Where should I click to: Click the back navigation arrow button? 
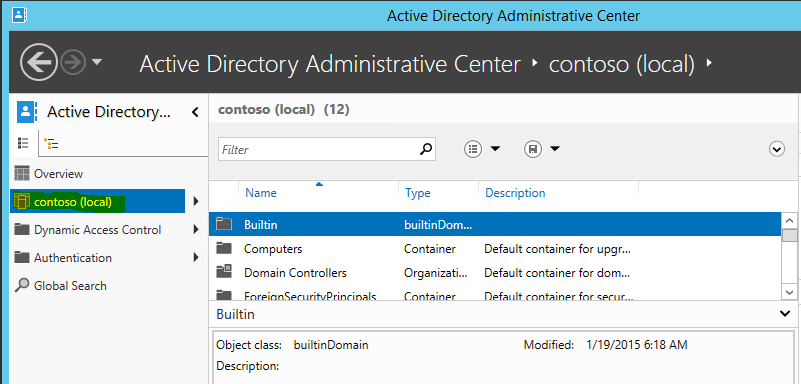click(39, 62)
